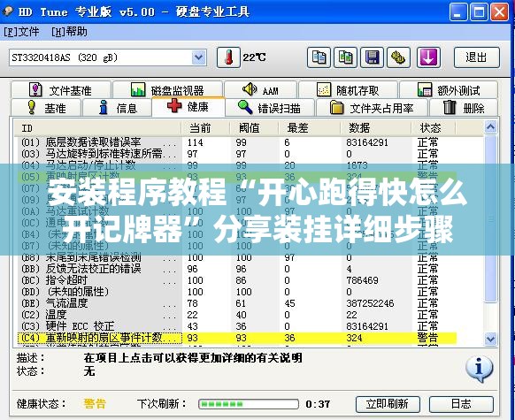Click data value 786469 in table
The image size is (515, 420).
click(x=362, y=280)
